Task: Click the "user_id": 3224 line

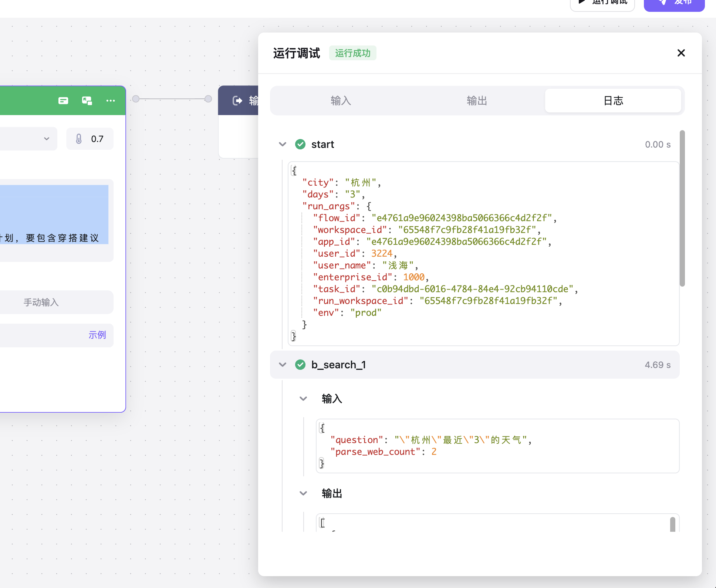Action: [355, 253]
